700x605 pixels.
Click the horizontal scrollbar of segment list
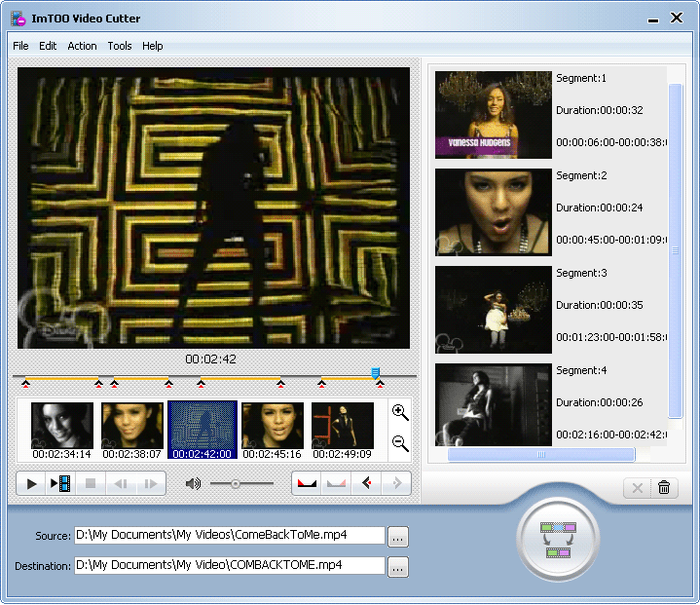coord(541,454)
